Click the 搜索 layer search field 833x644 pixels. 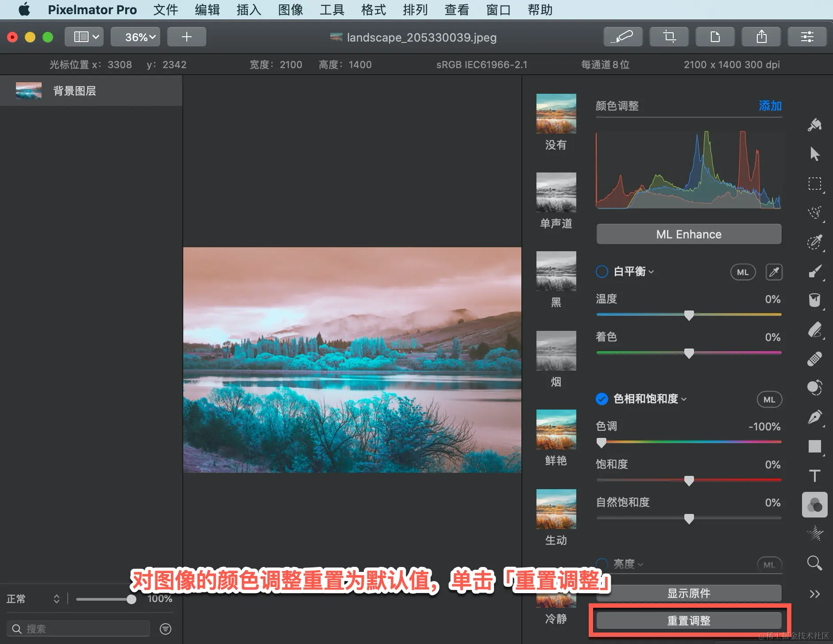[78, 629]
